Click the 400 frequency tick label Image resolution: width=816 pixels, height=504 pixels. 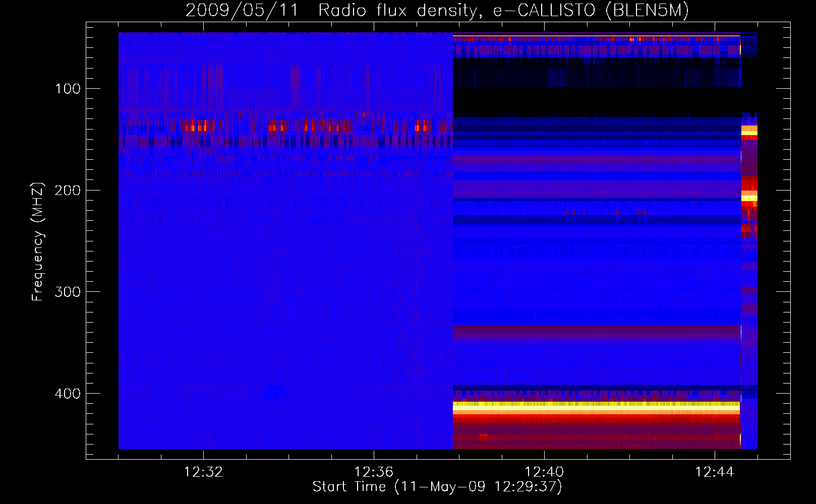(x=68, y=394)
